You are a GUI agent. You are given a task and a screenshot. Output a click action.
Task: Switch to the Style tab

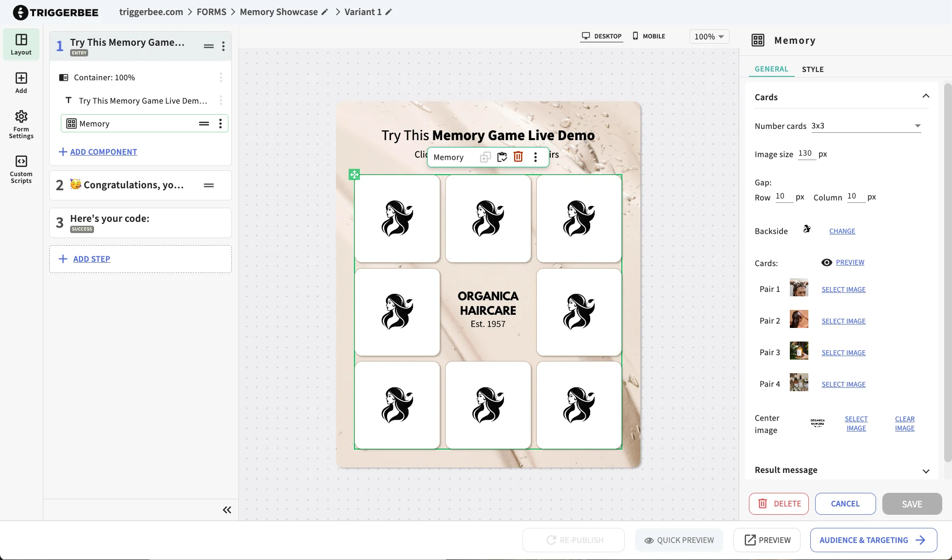coord(813,69)
